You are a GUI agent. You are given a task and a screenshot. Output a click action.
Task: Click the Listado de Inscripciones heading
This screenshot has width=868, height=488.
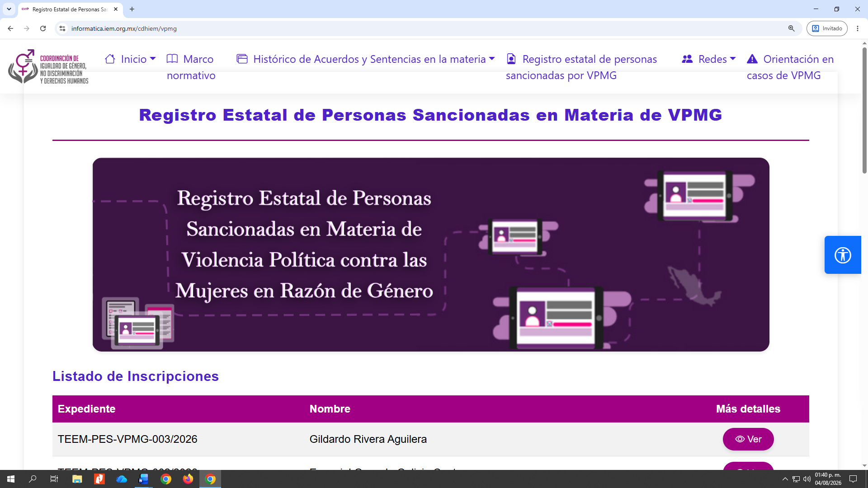tap(136, 376)
